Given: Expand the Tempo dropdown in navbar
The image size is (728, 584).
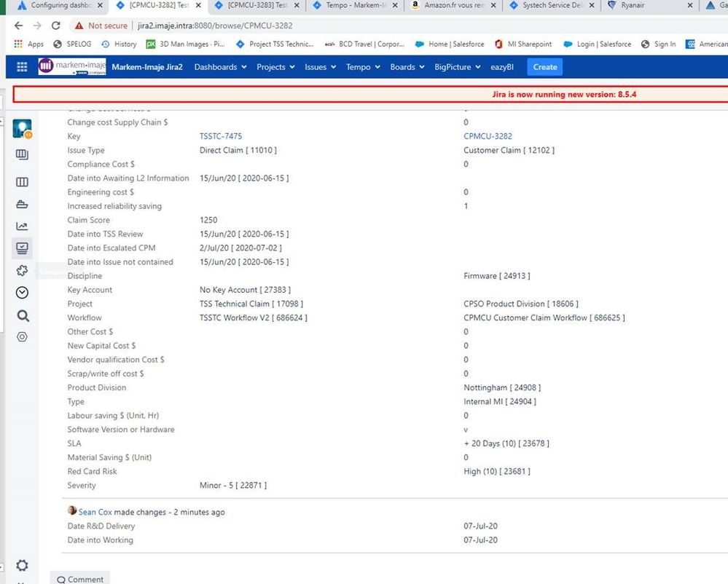Looking at the screenshot, I should tap(363, 67).
